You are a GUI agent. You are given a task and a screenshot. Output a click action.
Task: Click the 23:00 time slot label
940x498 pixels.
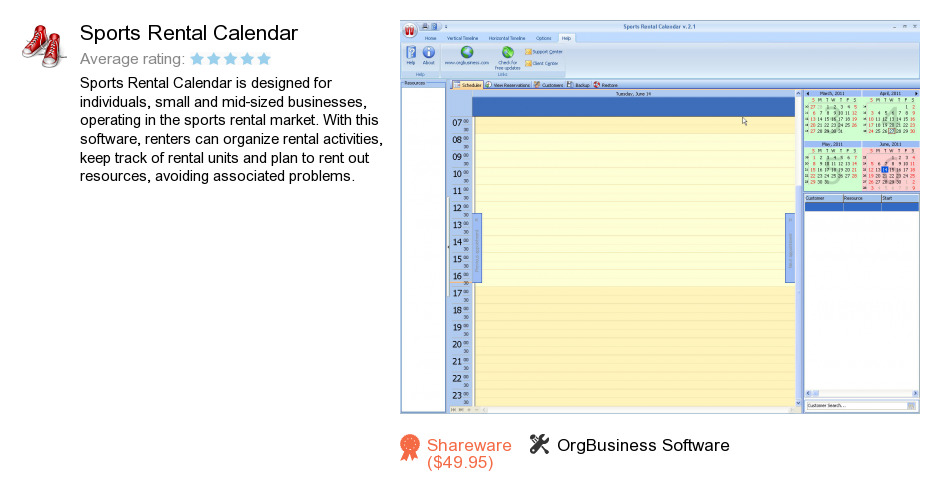(x=459, y=396)
